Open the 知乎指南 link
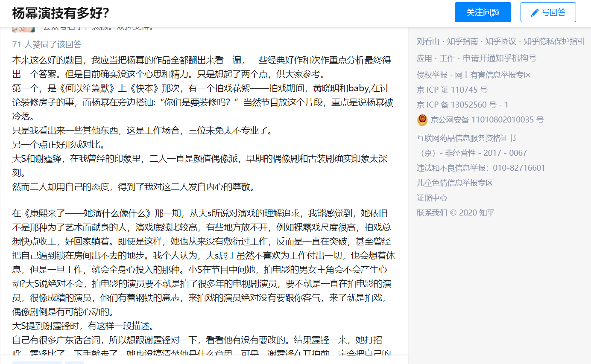The image size is (591, 364). (462, 41)
